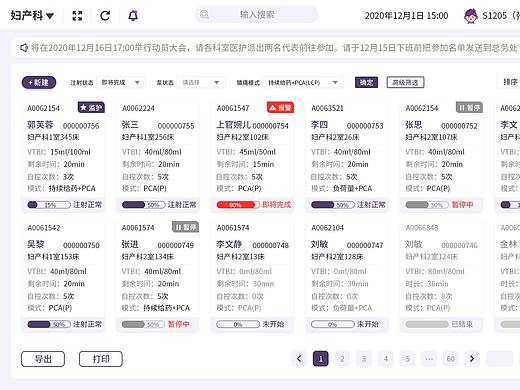The width and height of the screenshot is (520, 390).
Task: Click the 确定 confirm button
Action: pyautogui.click(x=366, y=82)
